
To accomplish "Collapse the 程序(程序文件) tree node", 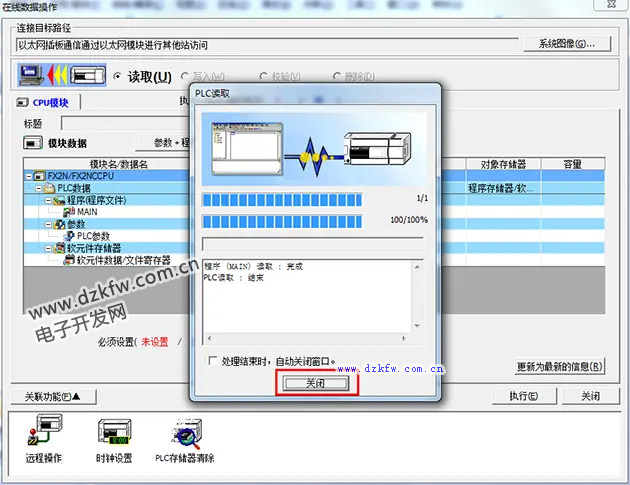I will coord(47,200).
